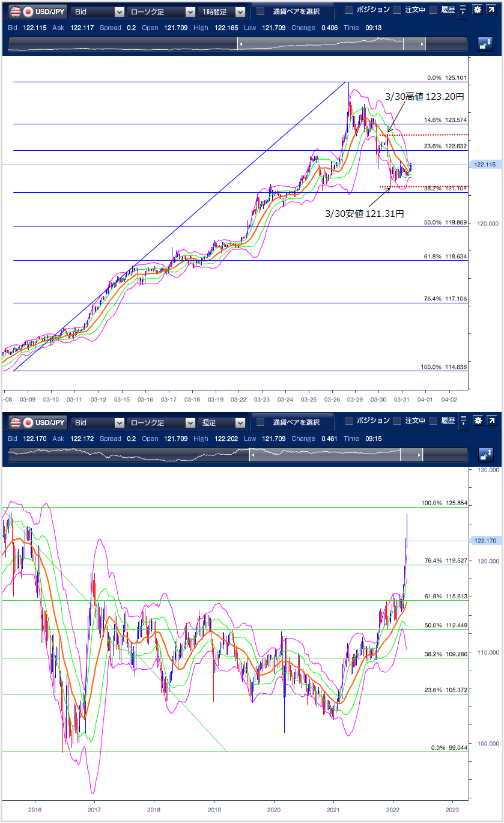Click right arrow of top chart range slider
The image size is (504, 823).
(x=422, y=44)
